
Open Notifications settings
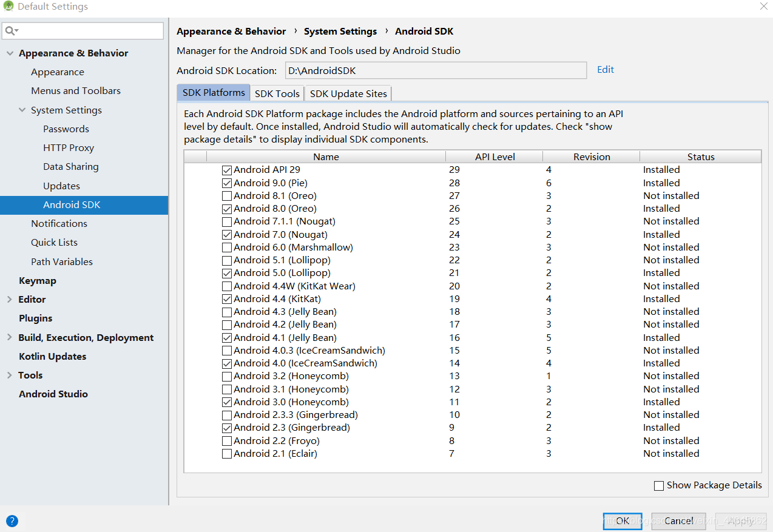[59, 224]
